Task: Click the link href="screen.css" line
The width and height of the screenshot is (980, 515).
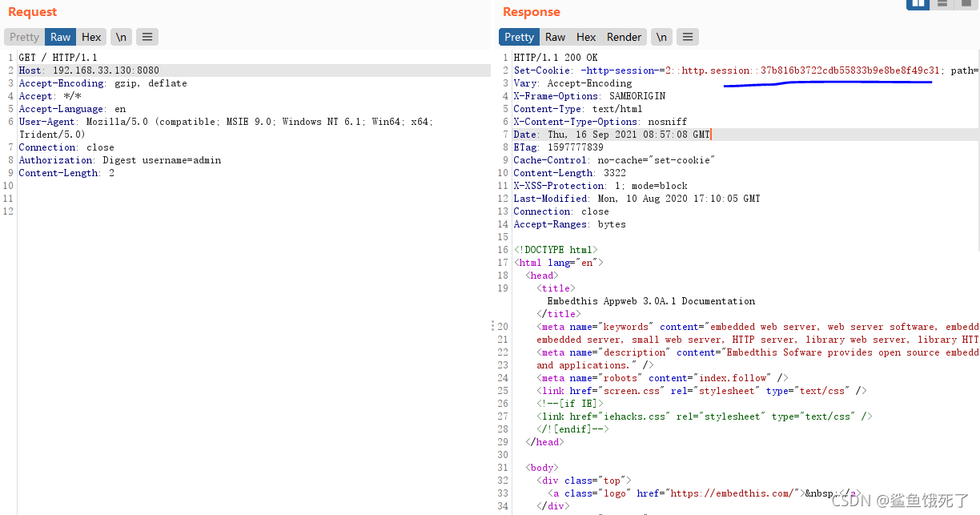Action: [702, 391]
